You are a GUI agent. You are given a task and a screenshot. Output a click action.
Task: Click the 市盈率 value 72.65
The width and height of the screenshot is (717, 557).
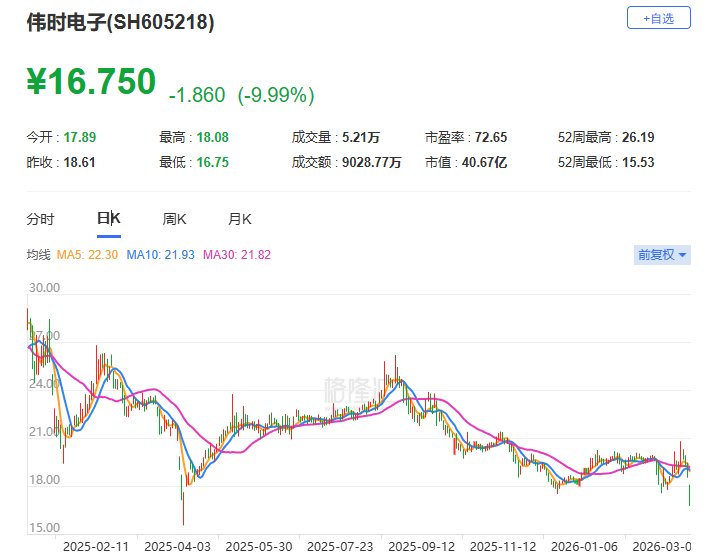[x=491, y=137]
